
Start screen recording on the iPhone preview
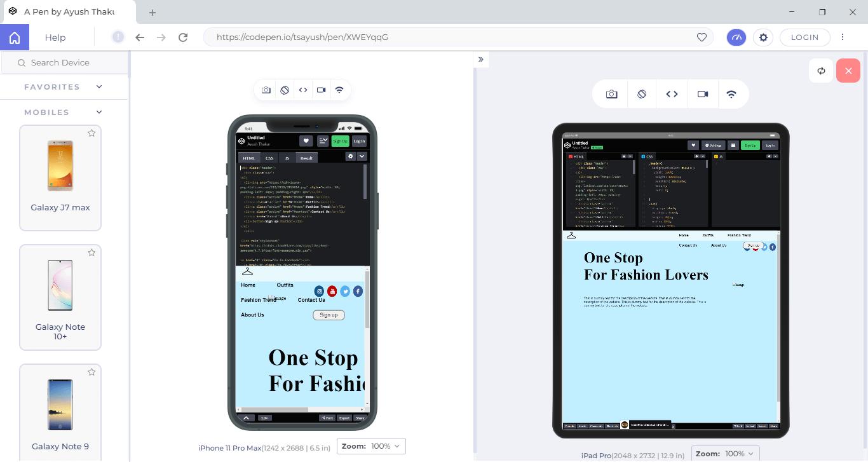point(321,90)
